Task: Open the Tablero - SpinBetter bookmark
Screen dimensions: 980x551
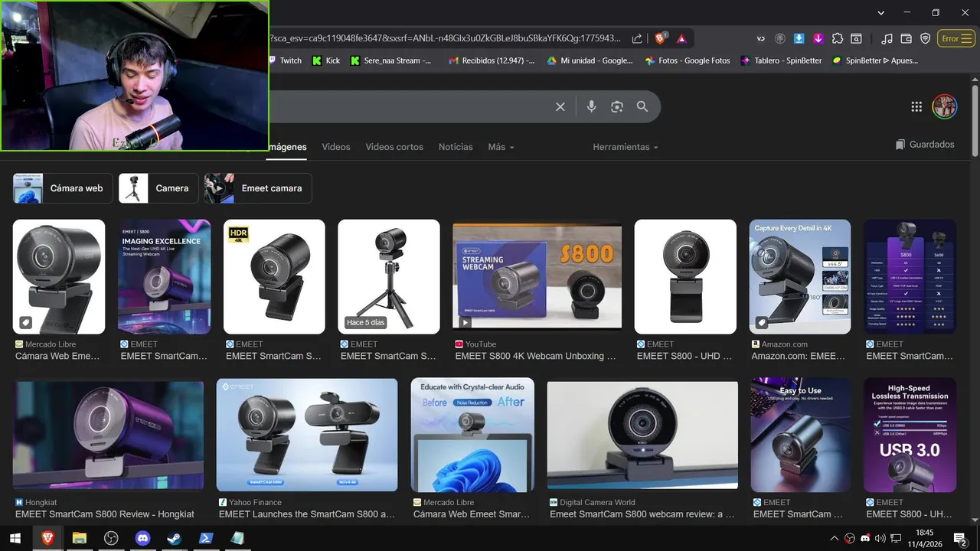Action: click(x=781, y=60)
